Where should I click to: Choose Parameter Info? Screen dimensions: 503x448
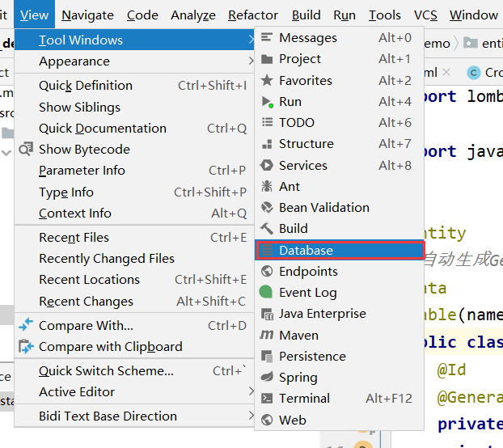tap(134, 171)
